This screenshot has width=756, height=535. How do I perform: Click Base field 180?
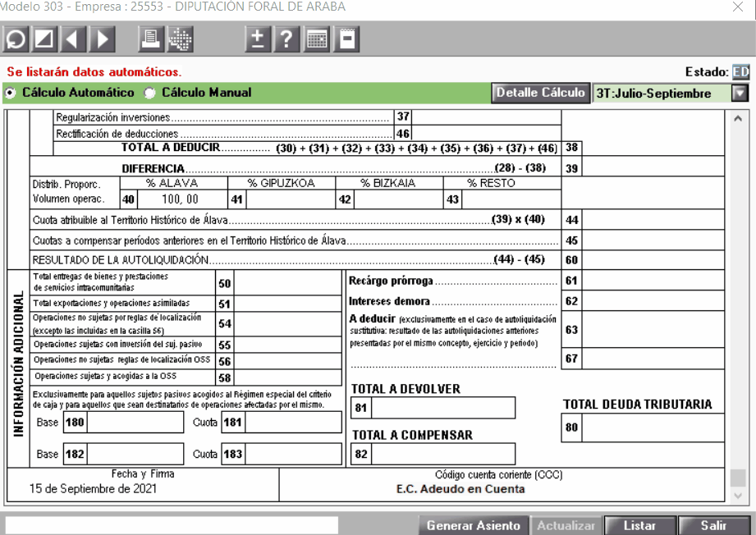[135, 423]
